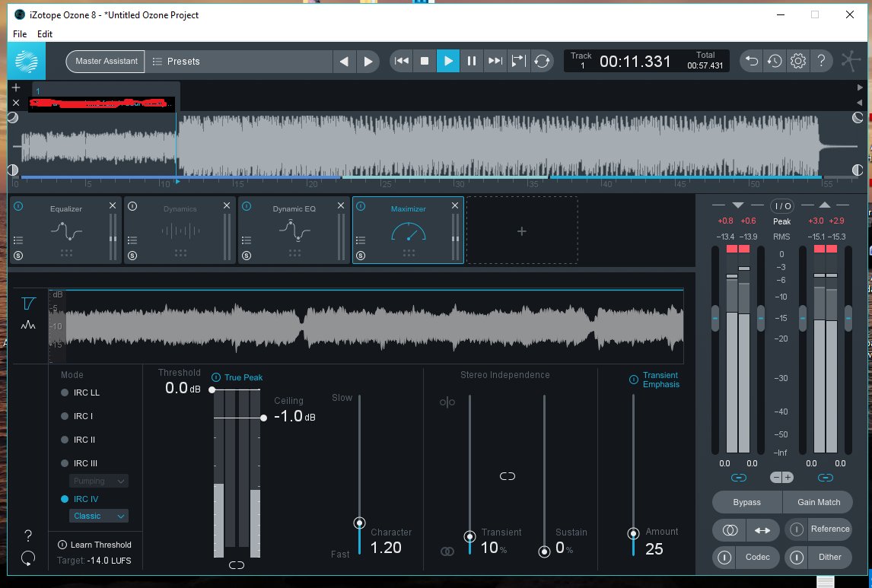Click the Play button
This screenshot has height=588, width=872.
pos(448,61)
